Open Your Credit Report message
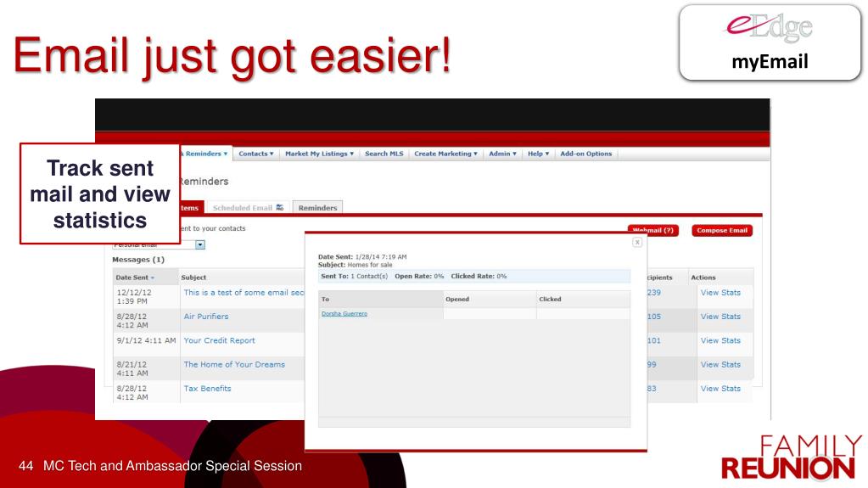 click(219, 340)
